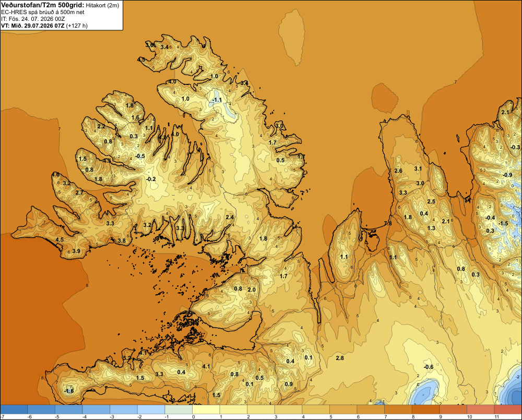Click the -0.2 label in the Westfjords highlands
Viewport: 522px width, 420px height.
[151, 179]
